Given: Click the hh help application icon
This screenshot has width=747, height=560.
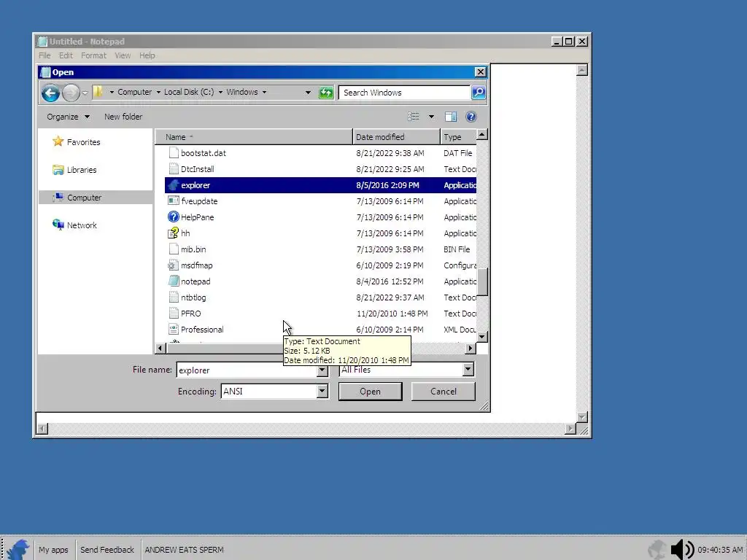Looking at the screenshot, I should 174,233.
